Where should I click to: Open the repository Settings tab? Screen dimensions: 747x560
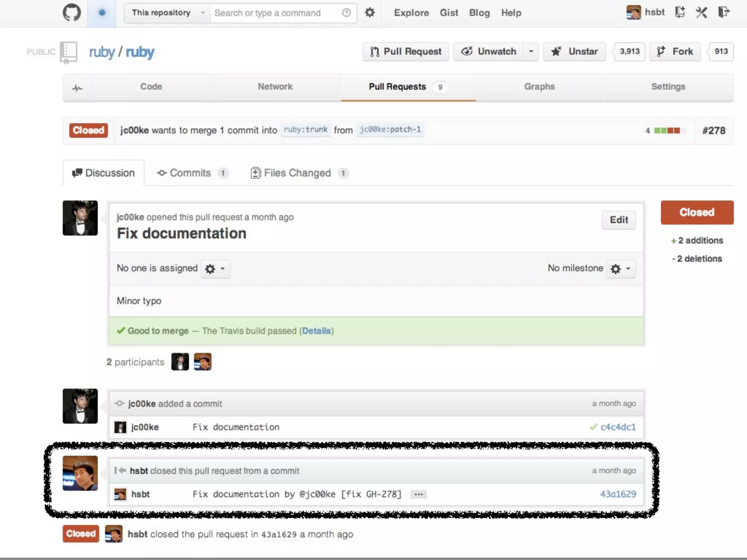coord(668,87)
